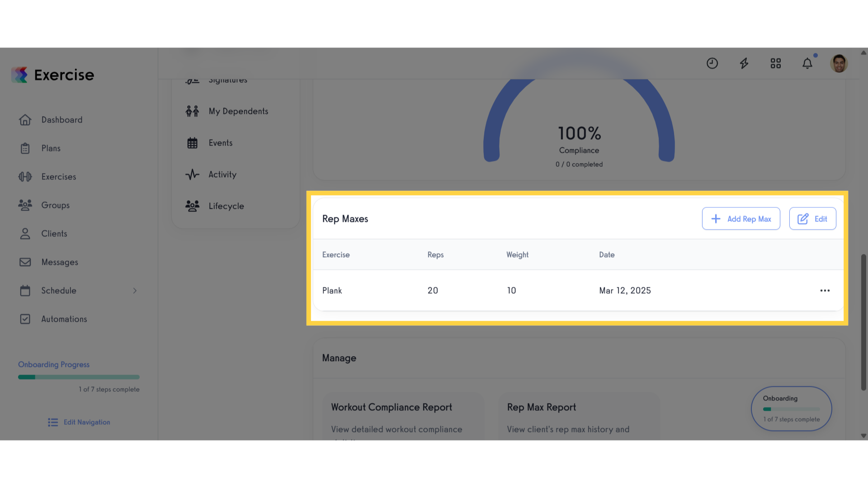Click the Add Rep Max button
Image resolution: width=868 pixels, height=488 pixels.
click(x=741, y=219)
